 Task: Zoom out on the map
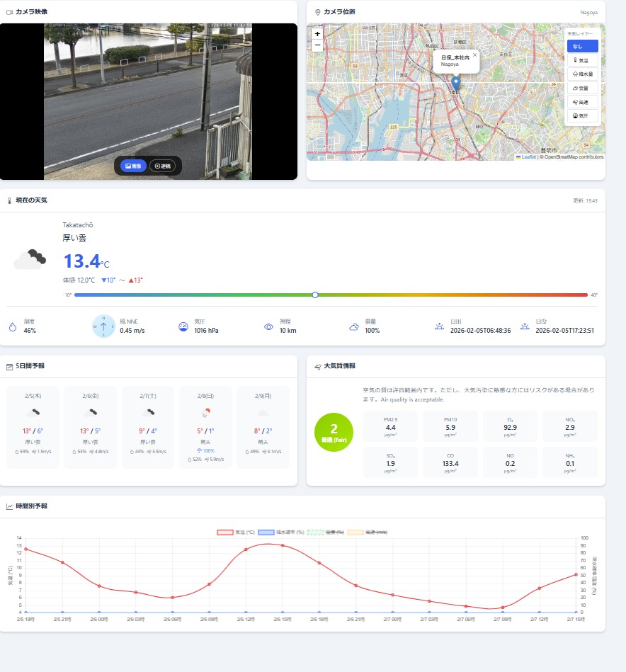click(317, 45)
